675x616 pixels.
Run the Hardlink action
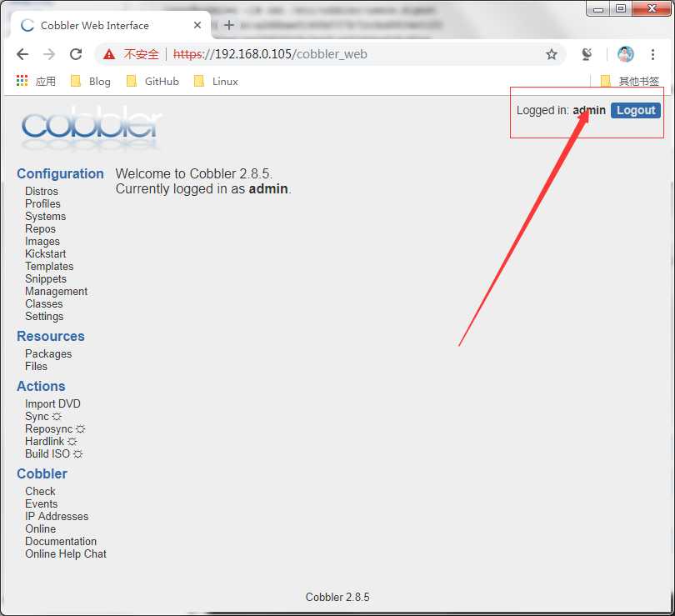51,441
